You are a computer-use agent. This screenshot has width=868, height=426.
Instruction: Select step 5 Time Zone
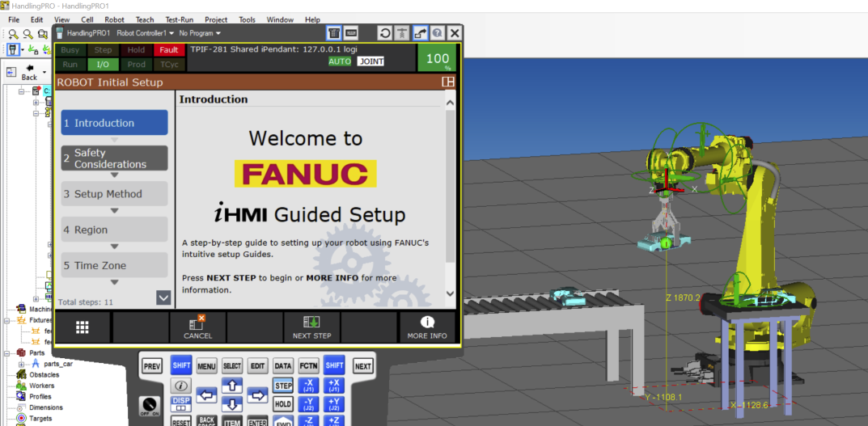114,265
